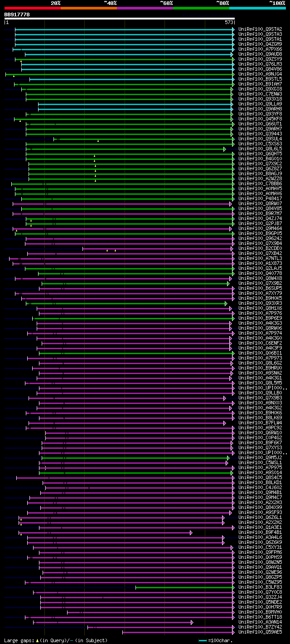The height and width of the screenshot is (644, 290).
Task: Open hit UniRef100_Q9STA2
Action: click(260, 29)
